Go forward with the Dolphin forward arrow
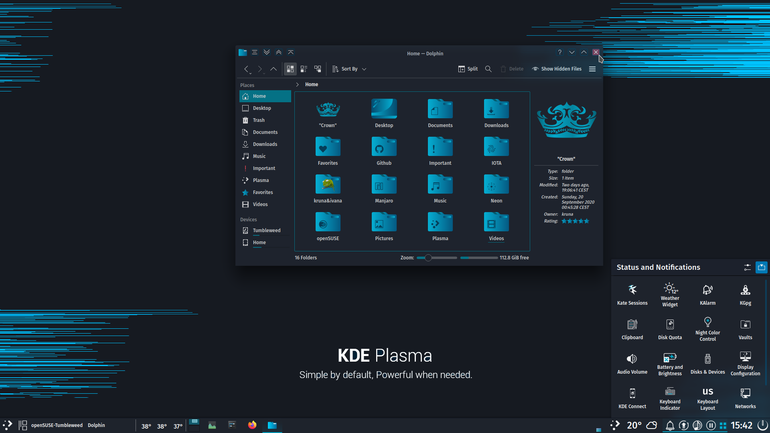The height and width of the screenshot is (433, 770). (260, 69)
